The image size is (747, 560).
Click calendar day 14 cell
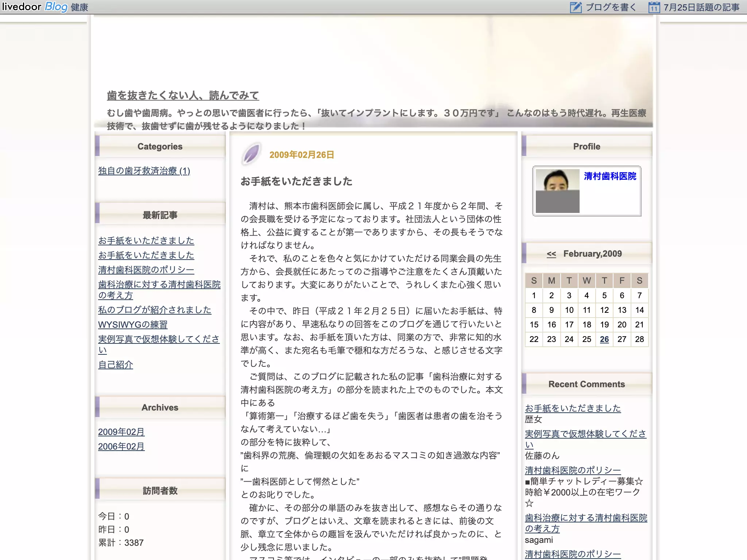[x=639, y=310]
